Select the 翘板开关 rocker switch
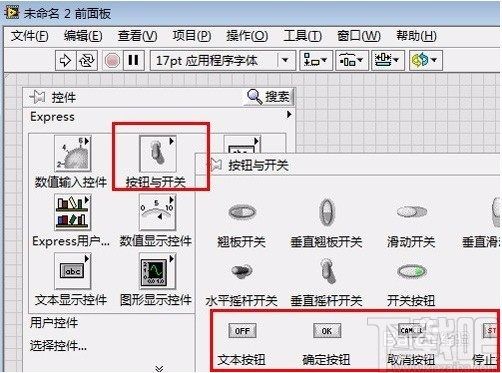502x373 pixels. click(x=242, y=212)
